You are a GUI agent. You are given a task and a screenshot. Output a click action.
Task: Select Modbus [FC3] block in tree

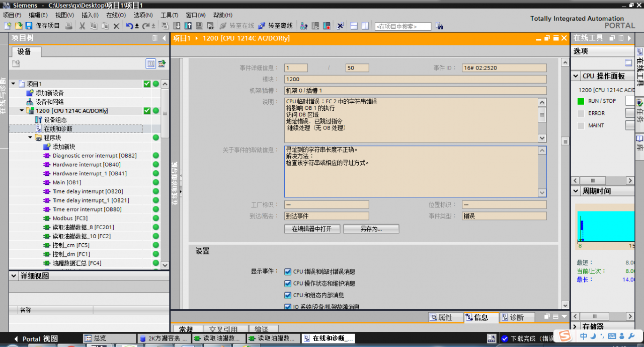[x=70, y=218]
